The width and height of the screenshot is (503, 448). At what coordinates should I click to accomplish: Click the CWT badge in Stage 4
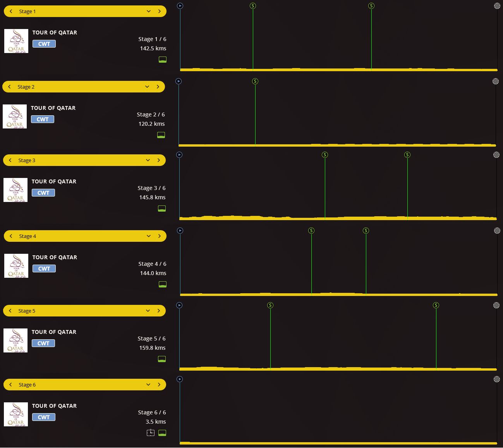point(44,268)
